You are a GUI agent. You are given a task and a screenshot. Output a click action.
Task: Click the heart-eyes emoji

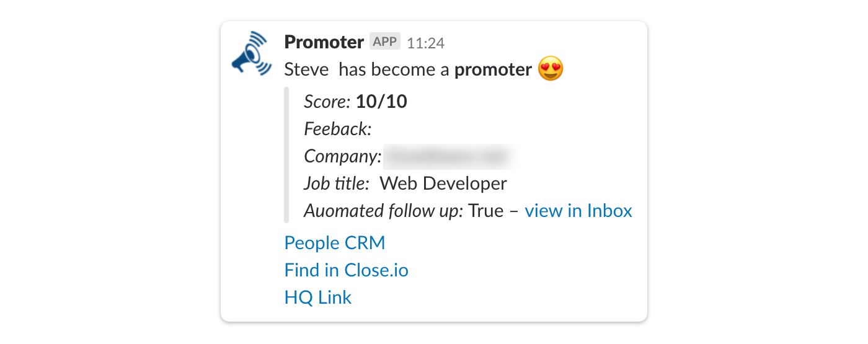coord(551,69)
